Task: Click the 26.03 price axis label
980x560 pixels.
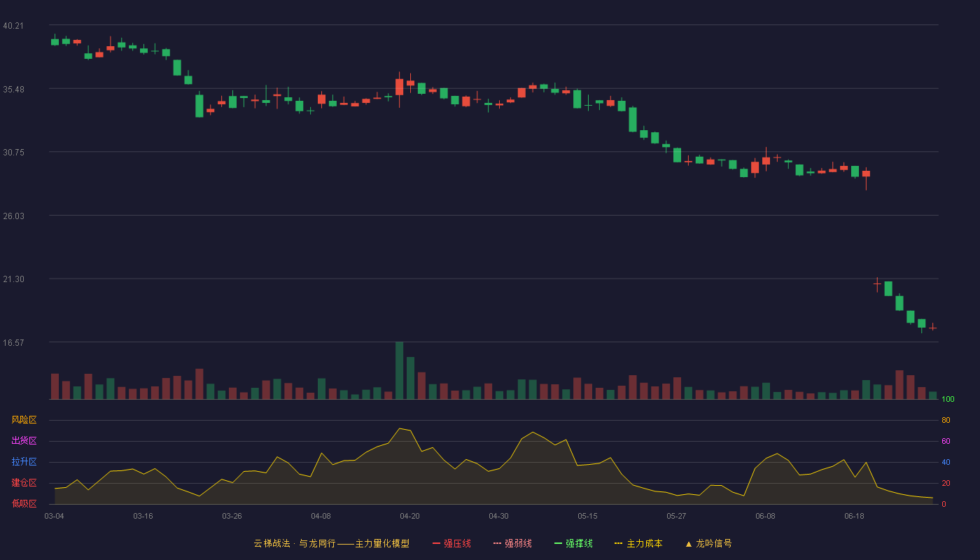Action: coord(13,216)
